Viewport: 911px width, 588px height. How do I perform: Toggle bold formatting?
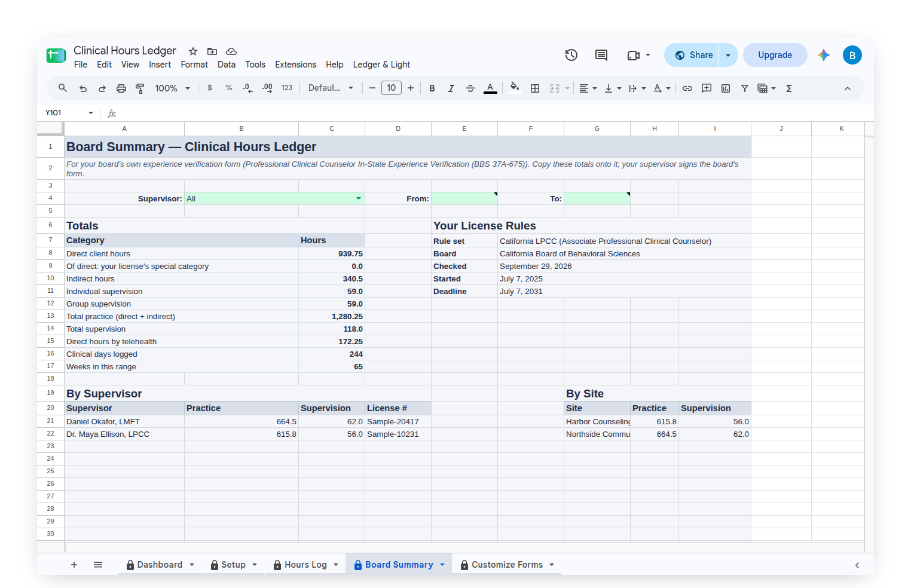click(x=432, y=88)
